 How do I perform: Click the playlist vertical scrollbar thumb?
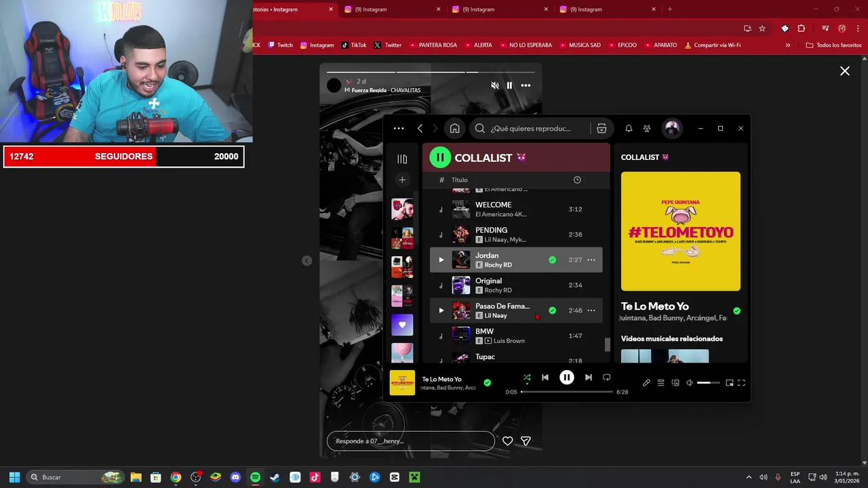[608, 345]
